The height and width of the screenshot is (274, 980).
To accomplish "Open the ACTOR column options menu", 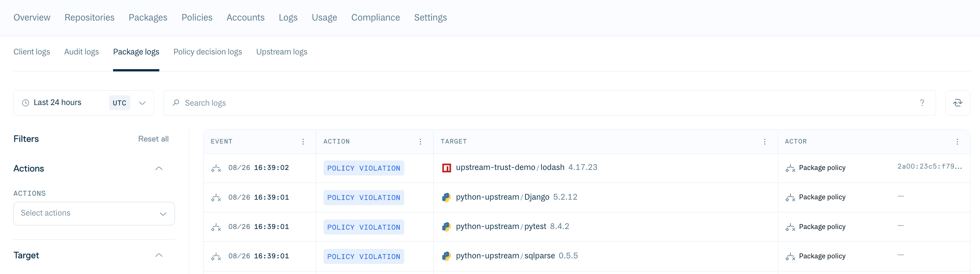I will tap(957, 142).
